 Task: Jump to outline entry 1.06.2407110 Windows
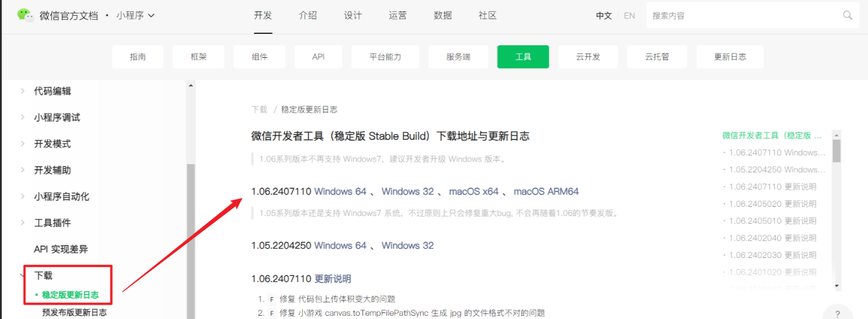pyautogui.click(x=777, y=153)
